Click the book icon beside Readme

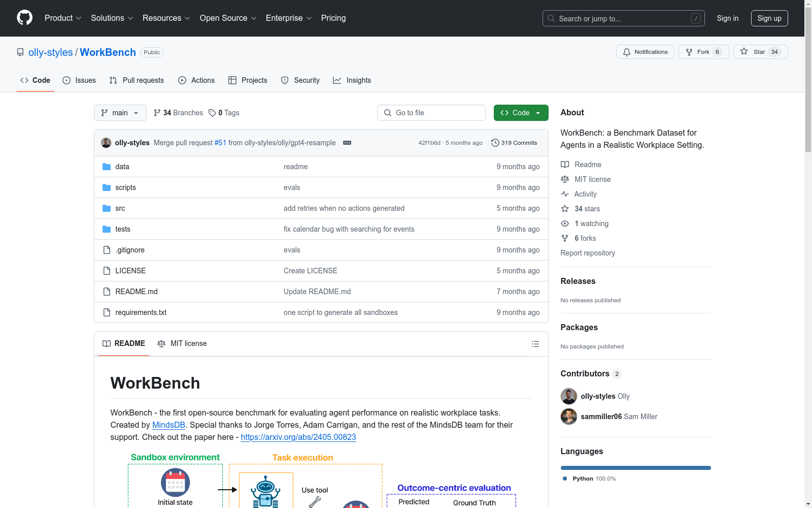tap(565, 165)
